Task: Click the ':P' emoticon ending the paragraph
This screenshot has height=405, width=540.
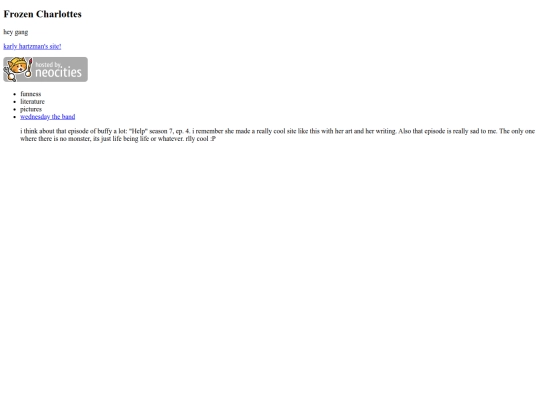Action: (x=213, y=139)
